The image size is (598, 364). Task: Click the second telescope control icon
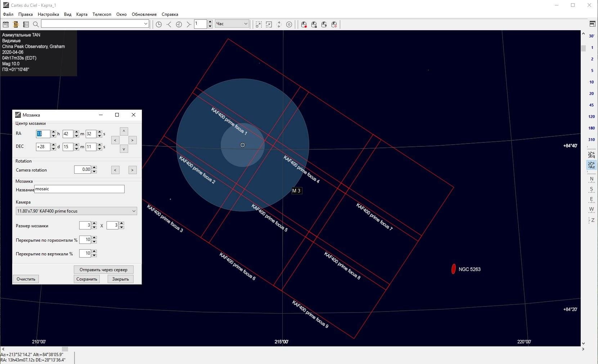coord(314,24)
